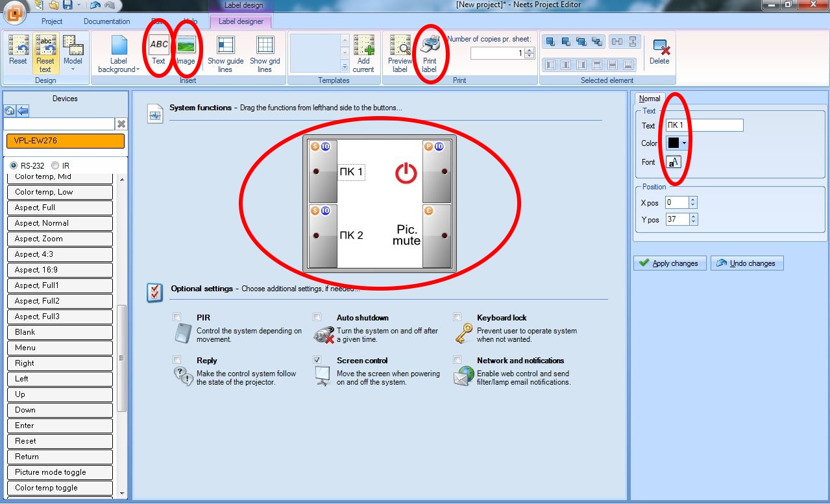
Task: Toggle Show guide lines
Action: (225, 54)
